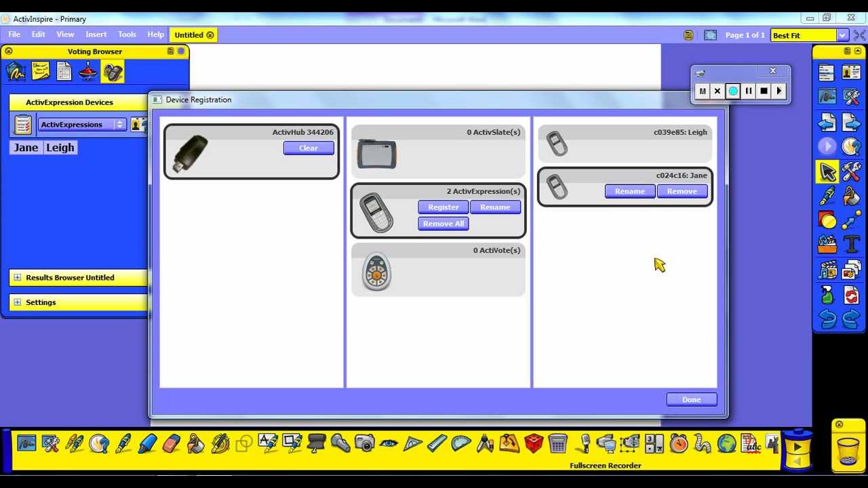
Task: Click the Flipchart Bin trash can
Action: click(x=848, y=450)
